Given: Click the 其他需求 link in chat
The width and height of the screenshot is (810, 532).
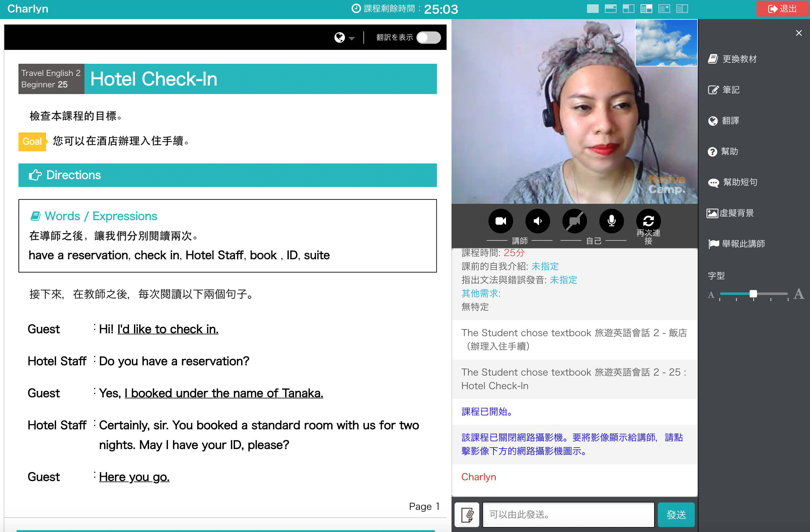Looking at the screenshot, I should click(x=480, y=293).
